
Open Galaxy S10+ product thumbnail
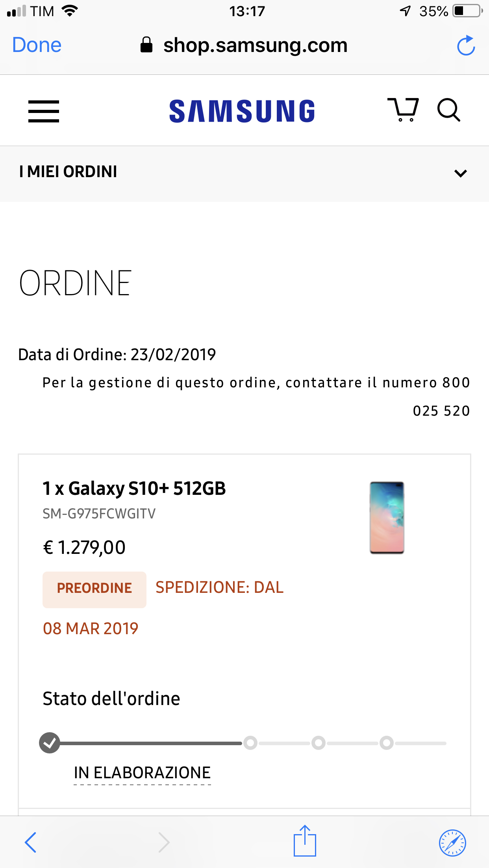387,517
